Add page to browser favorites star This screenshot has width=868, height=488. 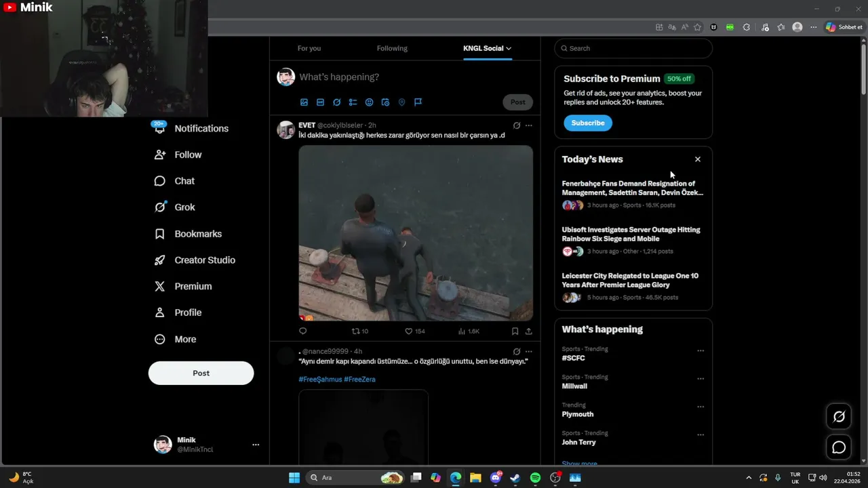coord(697,27)
